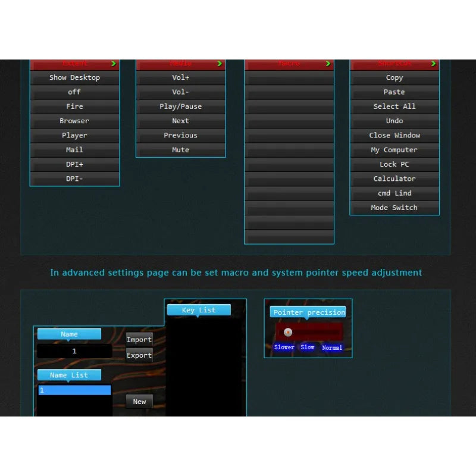Viewport: 476px width, 476px height.
Task: Select the Lock PC shortcut
Action: [394, 164]
